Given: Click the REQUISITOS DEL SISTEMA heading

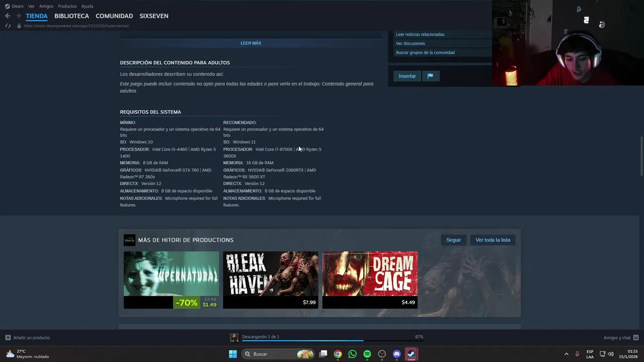Looking at the screenshot, I should [x=150, y=112].
